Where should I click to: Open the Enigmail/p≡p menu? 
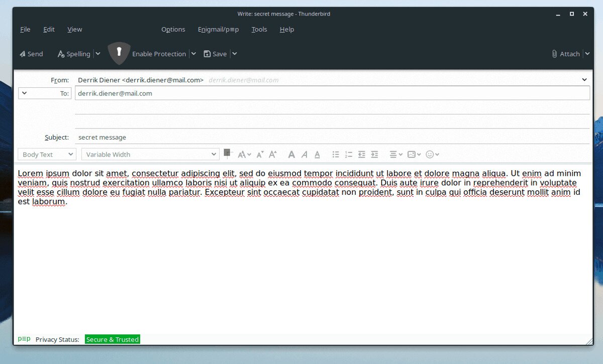pos(219,29)
